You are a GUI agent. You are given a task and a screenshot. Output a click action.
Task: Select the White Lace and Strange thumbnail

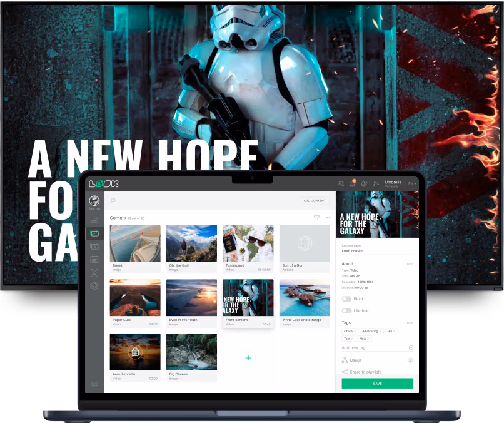click(305, 298)
